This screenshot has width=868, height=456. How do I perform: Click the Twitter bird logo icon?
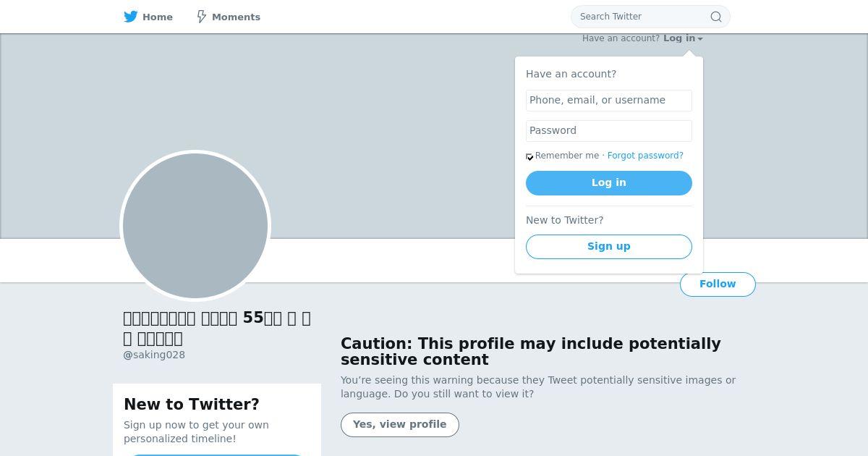pos(130,17)
